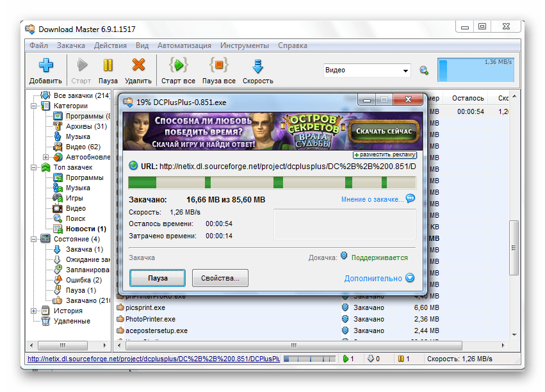545x392 pixels.
Task: Click the Дополнительно round arrow icon
Action: point(410,278)
